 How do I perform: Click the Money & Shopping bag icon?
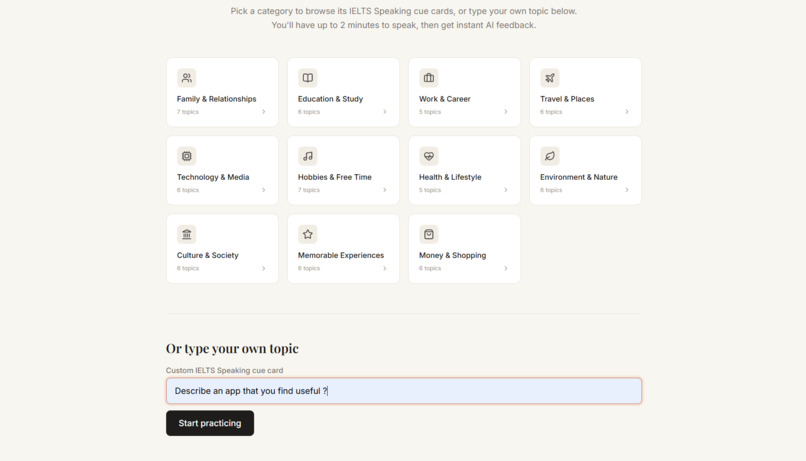(429, 234)
